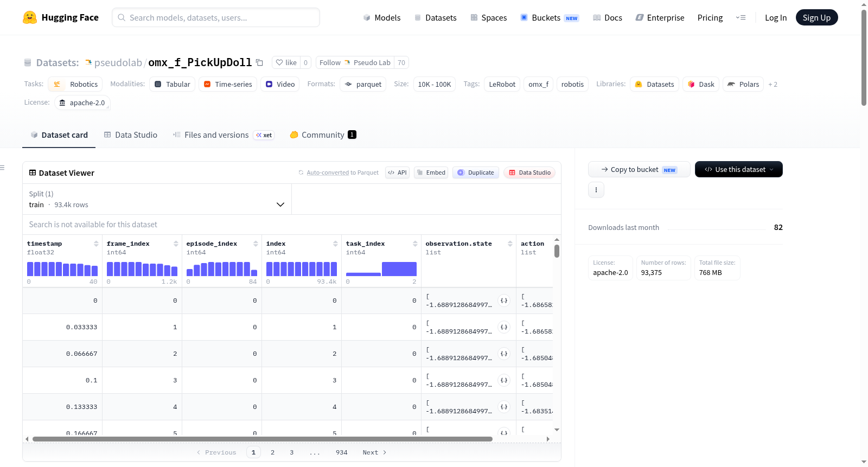Screen dimensions: 868x467
Task: Go to Models in the top navigation
Action: coord(382,17)
